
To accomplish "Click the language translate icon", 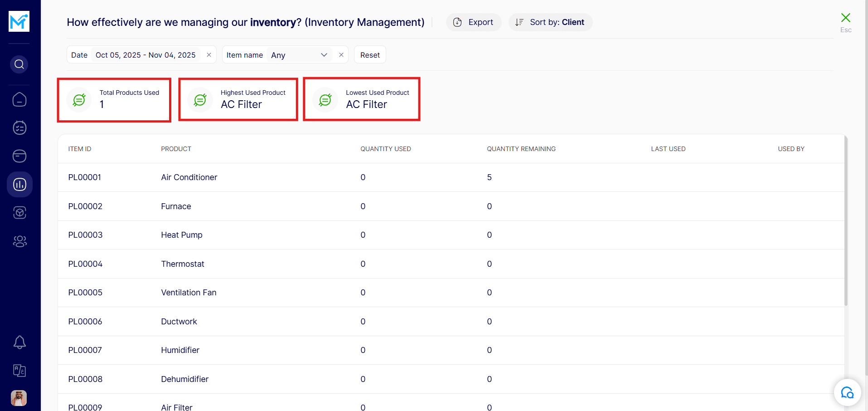I will pyautogui.click(x=19, y=371).
